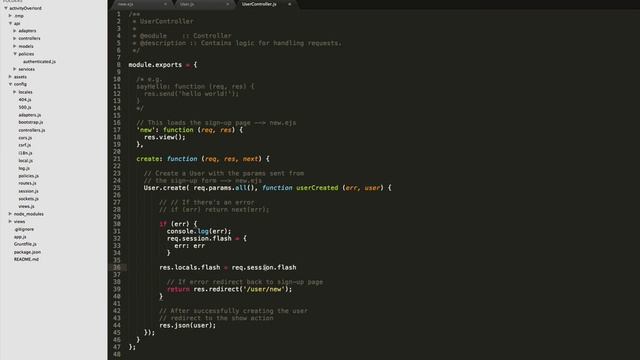640x360 pixels.
Task: Close the new.ejs tab
Action: [165, 4]
